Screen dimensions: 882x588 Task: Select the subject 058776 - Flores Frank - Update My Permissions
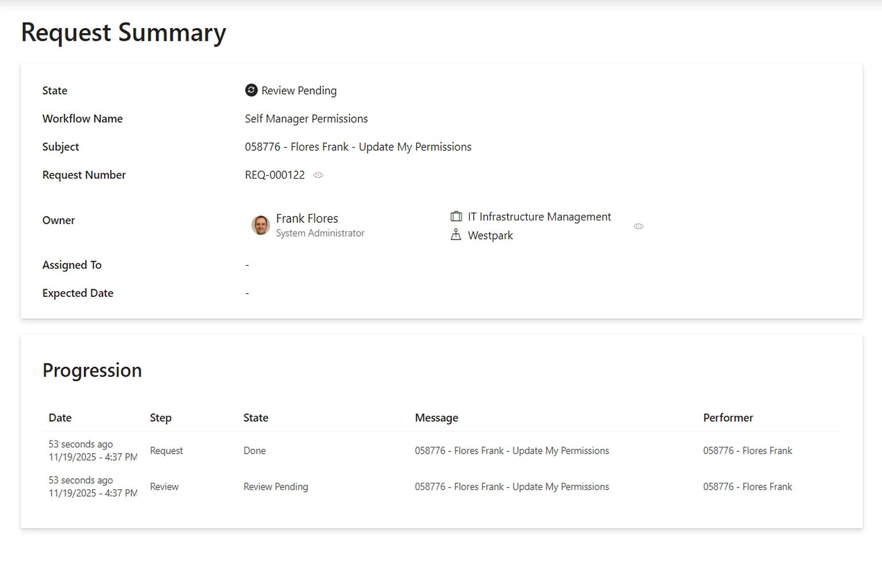[357, 146]
